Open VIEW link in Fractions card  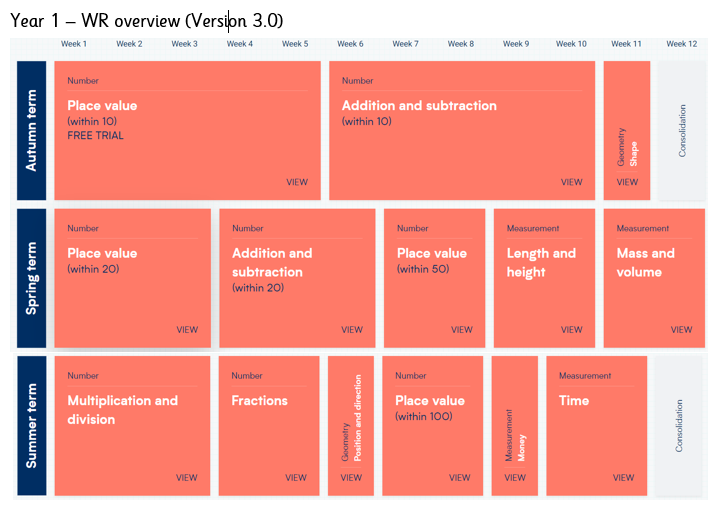tap(296, 478)
